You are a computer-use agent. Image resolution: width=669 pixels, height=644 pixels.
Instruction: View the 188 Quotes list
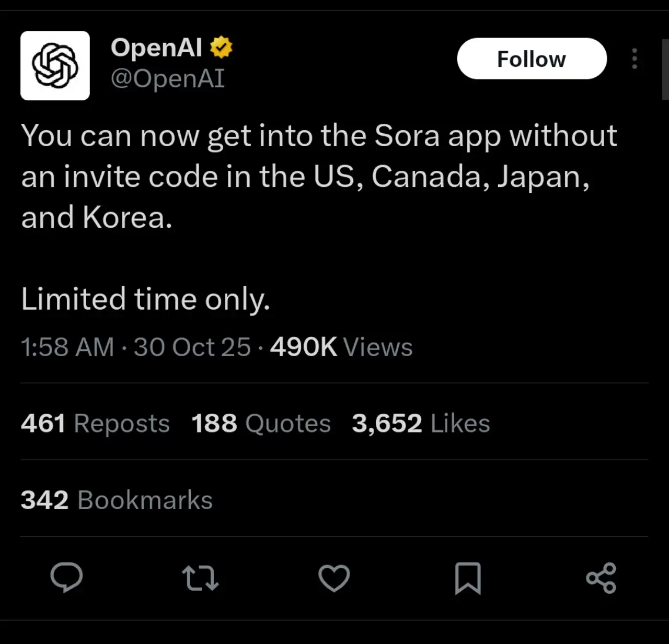tap(261, 423)
